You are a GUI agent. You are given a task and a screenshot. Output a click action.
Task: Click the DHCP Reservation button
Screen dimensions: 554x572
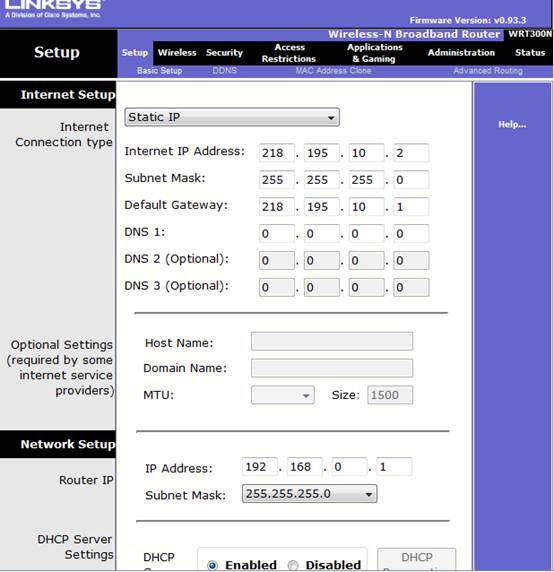click(x=417, y=560)
